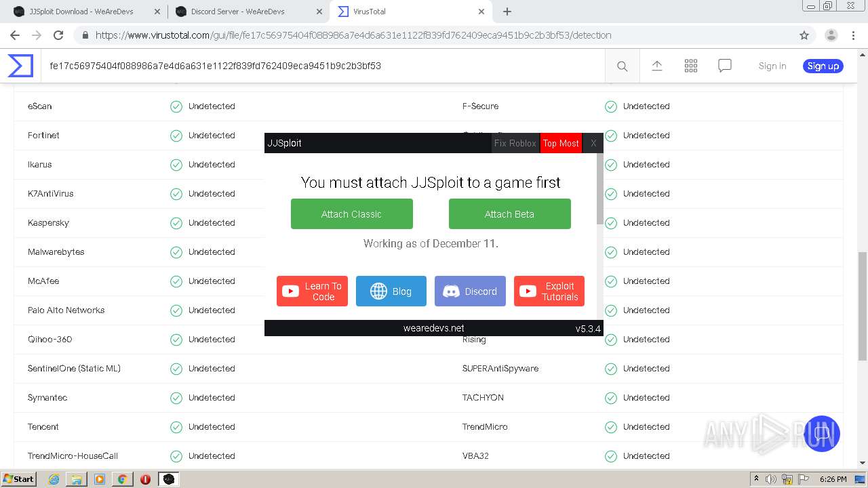
Task: Click the F-Secure engine name
Action: pyautogui.click(x=481, y=106)
